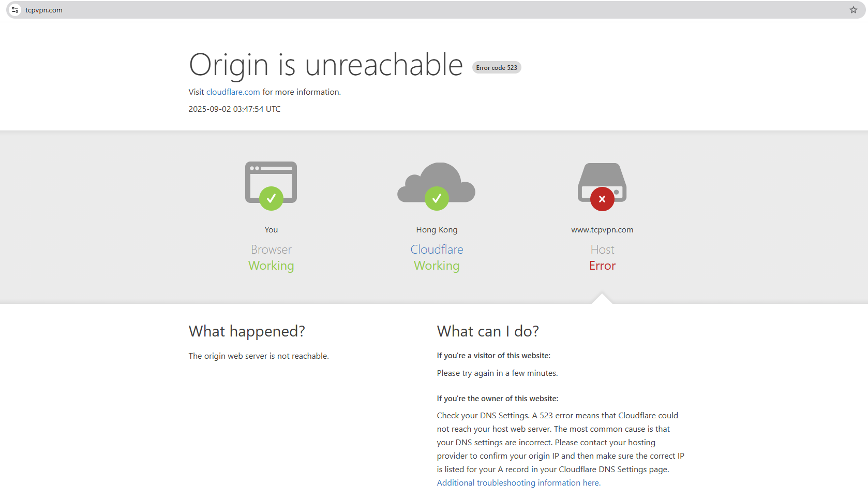868x498 pixels.
Task: Open the cloudflare.com link
Action: coord(233,92)
